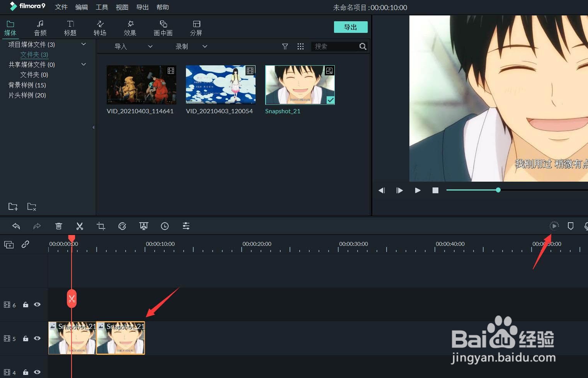
Task: Switch to the 媒体 tab
Action: click(x=10, y=28)
